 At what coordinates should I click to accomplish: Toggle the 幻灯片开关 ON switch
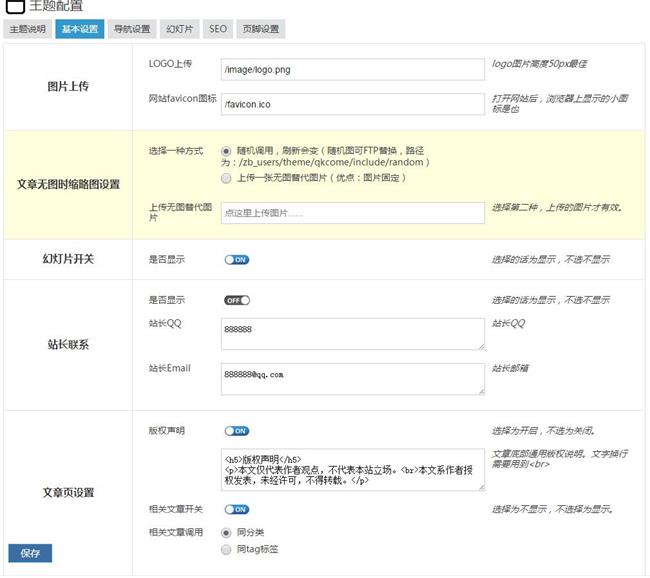point(237,260)
